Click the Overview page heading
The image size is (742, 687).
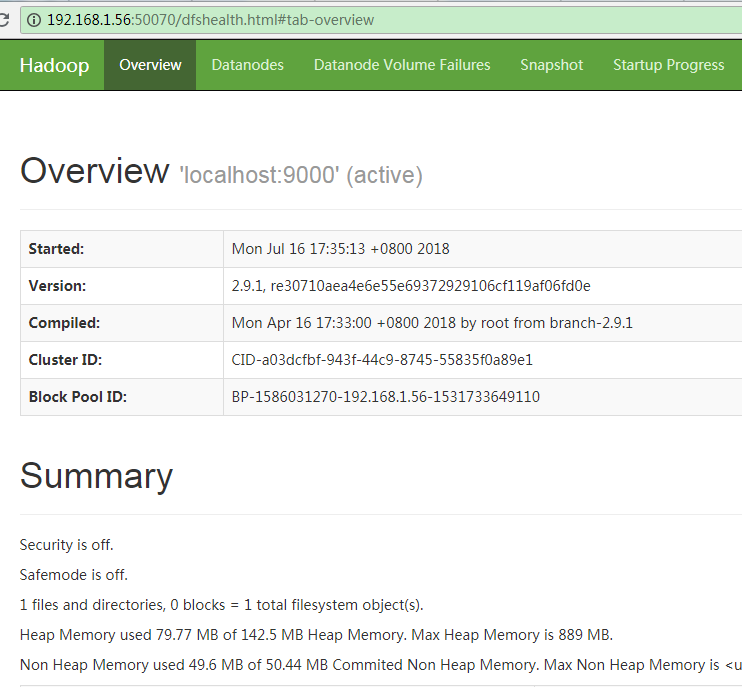(94, 171)
